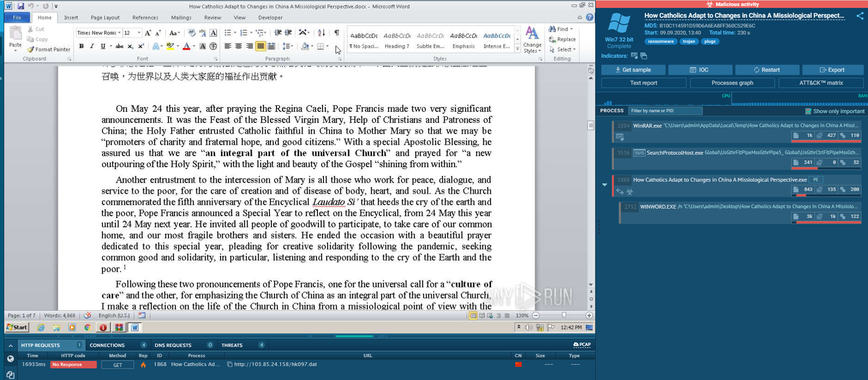This screenshot has height=380, width=868.
Task: Click the Grow Font icon
Action: click(x=148, y=33)
